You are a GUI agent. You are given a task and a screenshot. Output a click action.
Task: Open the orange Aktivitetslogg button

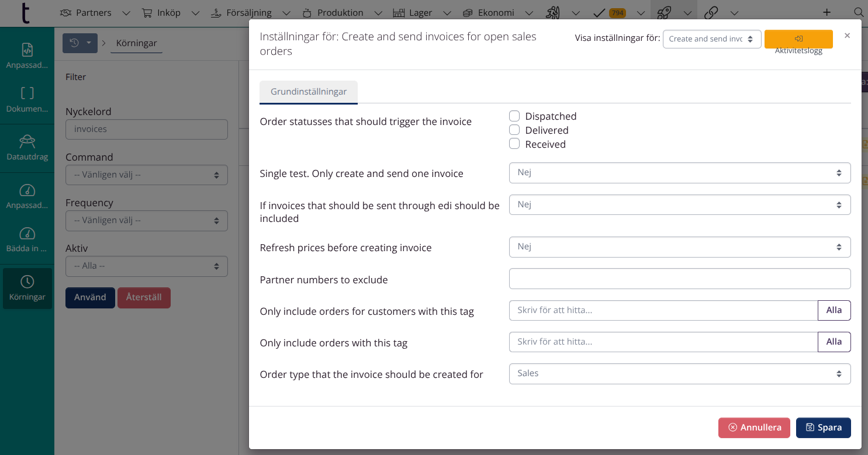798,39
